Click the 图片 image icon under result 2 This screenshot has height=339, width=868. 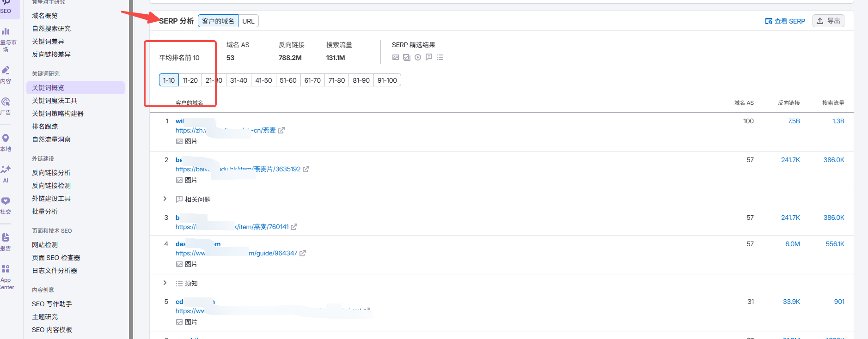pos(179,180)
